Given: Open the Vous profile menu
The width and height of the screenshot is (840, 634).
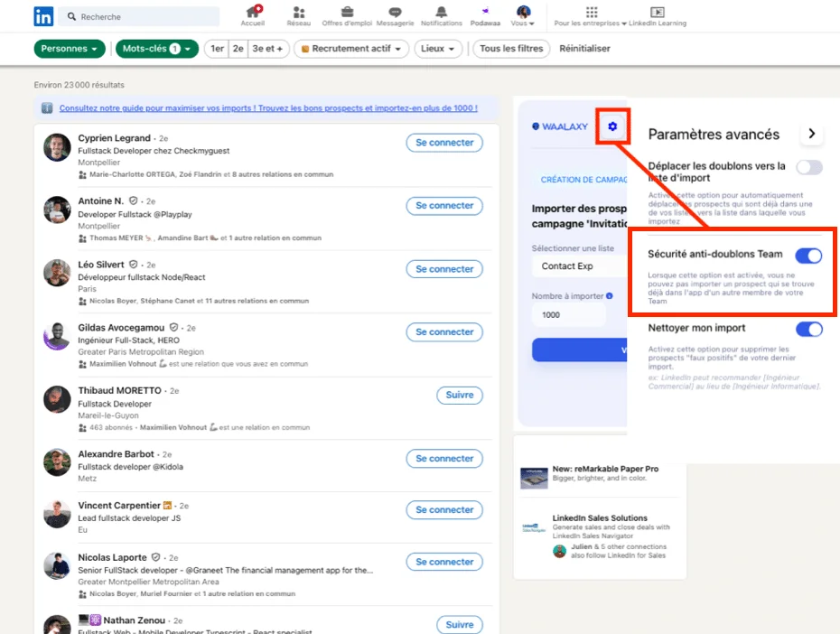Looking at the screenshot, I should tap(523, 16).
